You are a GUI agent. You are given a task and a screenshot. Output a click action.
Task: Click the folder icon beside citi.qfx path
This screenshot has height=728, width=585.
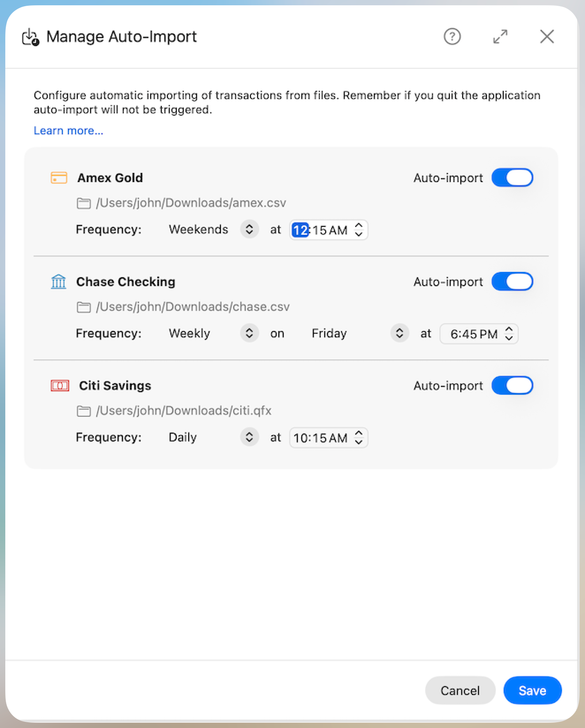(83, 410)
